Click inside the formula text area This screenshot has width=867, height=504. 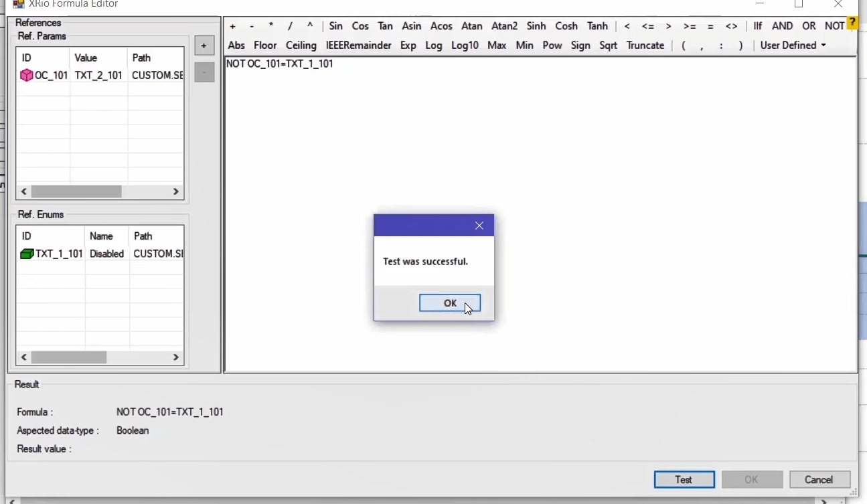(536, 167)
